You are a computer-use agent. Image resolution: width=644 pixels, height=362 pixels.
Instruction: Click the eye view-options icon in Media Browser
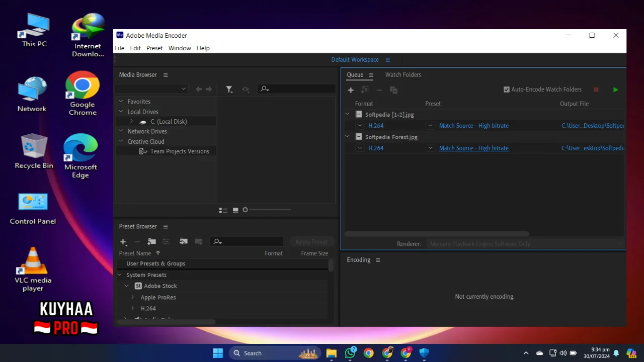point(246,89)
